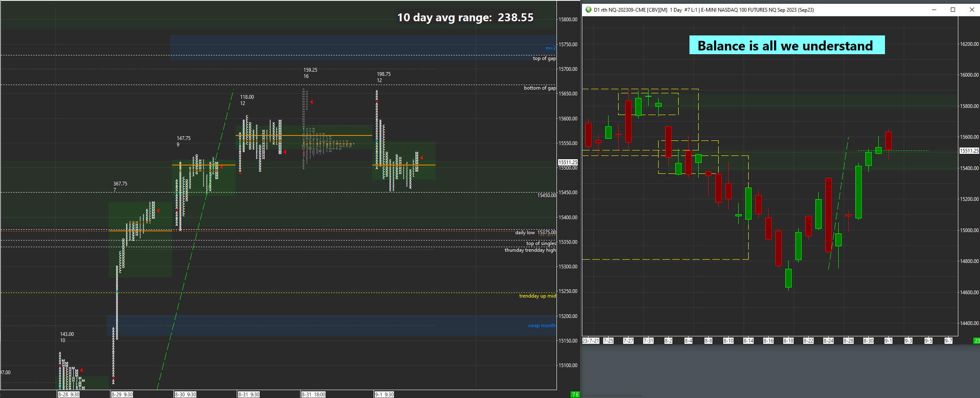Click current price tag 15511.25 on daily chart
This screenshot has width=980, height=398.
click(x=969, y=150)
